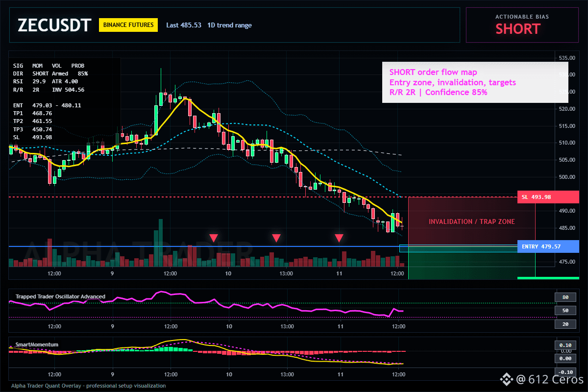The height and width of the screenshot is (392, 588).
Task: Click the SIG MOM VOL PROB header row
Action: (x=49, y=65)
